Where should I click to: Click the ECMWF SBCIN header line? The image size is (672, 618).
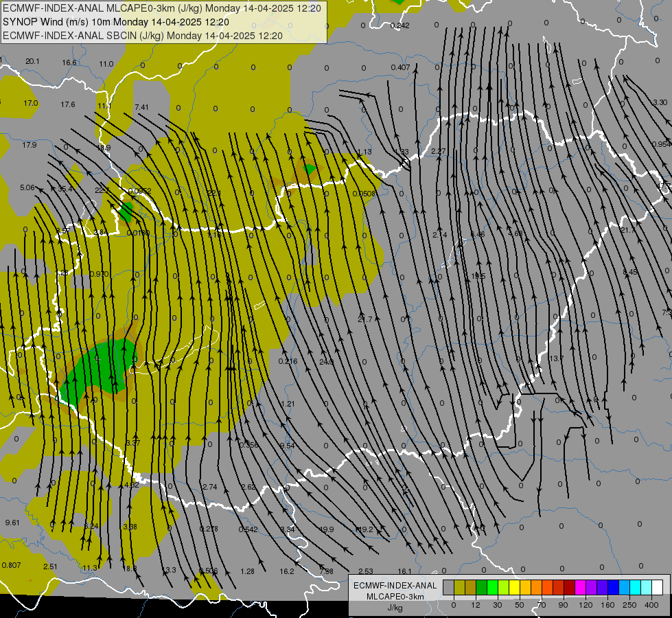(x=143, y=36)
